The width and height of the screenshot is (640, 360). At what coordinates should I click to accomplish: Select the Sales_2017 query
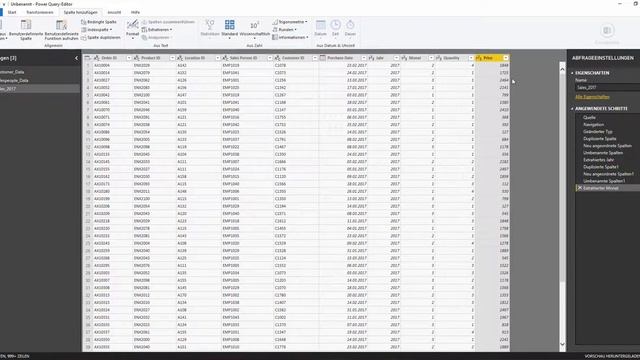40,89
